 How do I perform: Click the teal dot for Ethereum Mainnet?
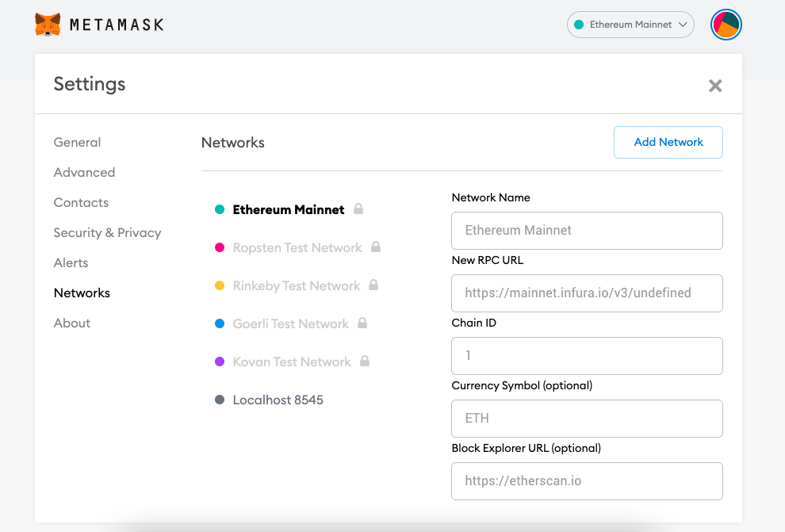220,209
